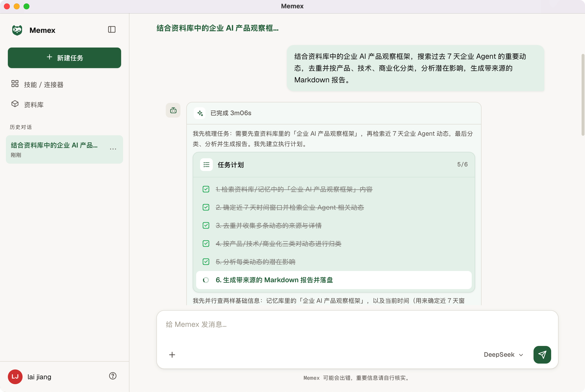Open 资料库 page

pos(64,105)
